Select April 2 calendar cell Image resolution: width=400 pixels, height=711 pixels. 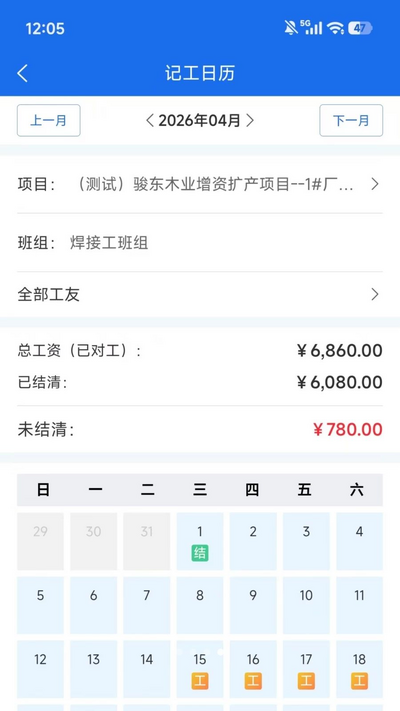click(253, 541)
